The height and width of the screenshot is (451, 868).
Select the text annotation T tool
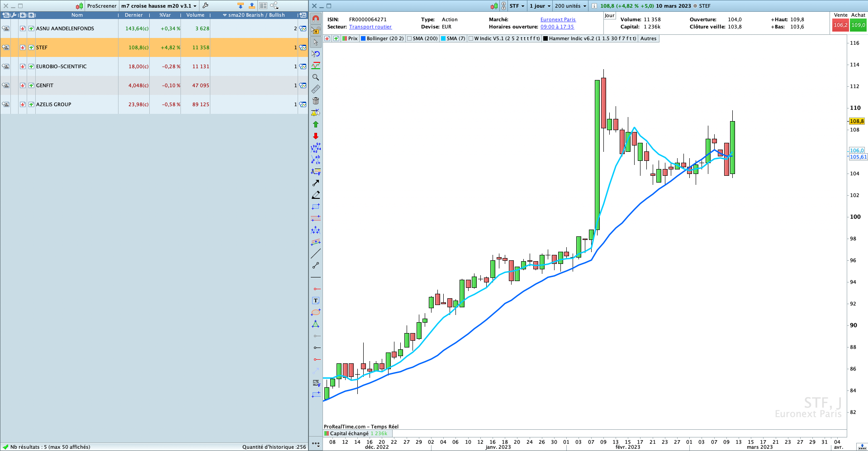coord(316,301)
